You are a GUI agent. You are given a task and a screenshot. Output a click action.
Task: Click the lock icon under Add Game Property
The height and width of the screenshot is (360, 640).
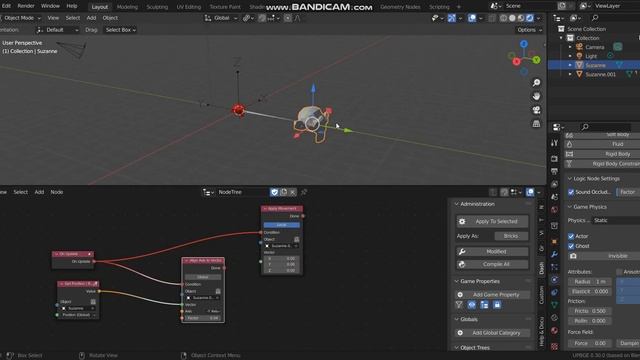point(497,305)
